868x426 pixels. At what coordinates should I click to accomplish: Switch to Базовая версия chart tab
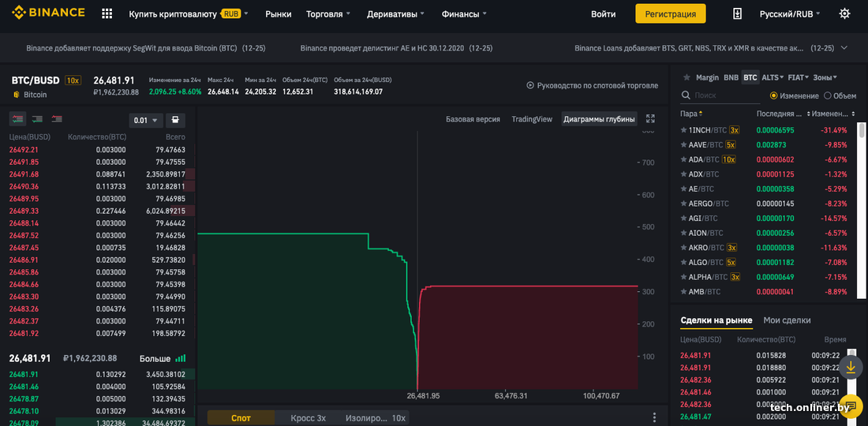[x=473, y=119]
